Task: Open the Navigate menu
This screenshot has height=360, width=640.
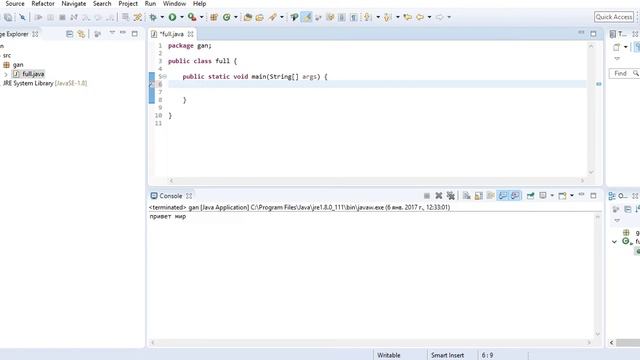Action: pos(73,4)
